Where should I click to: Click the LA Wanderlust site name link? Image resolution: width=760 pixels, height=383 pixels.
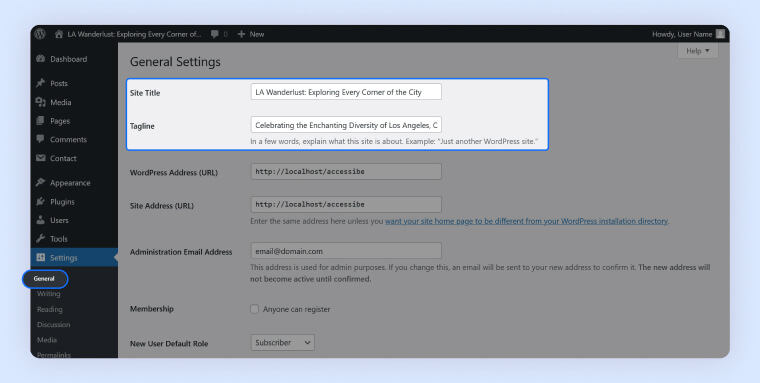[x=134, y=34]
